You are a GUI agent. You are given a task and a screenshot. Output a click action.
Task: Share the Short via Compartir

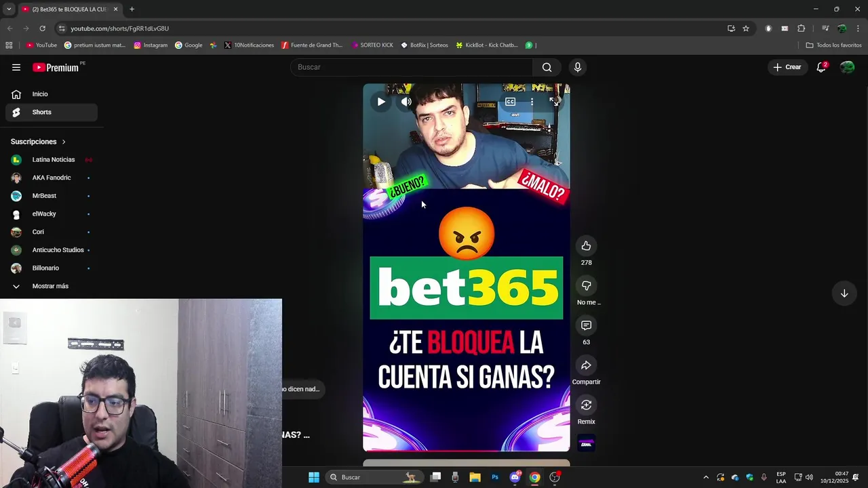pyautogui.click(x=586, y=365)
